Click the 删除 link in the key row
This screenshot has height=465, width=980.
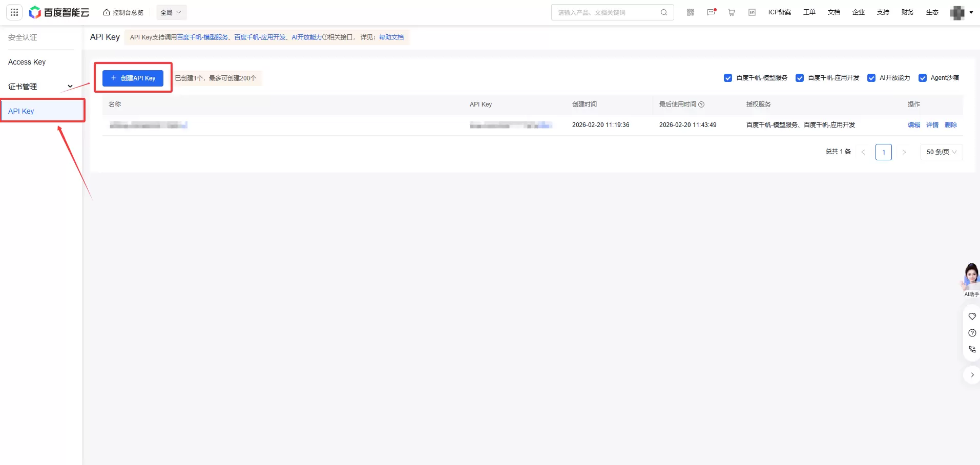(x=950, y=125)
